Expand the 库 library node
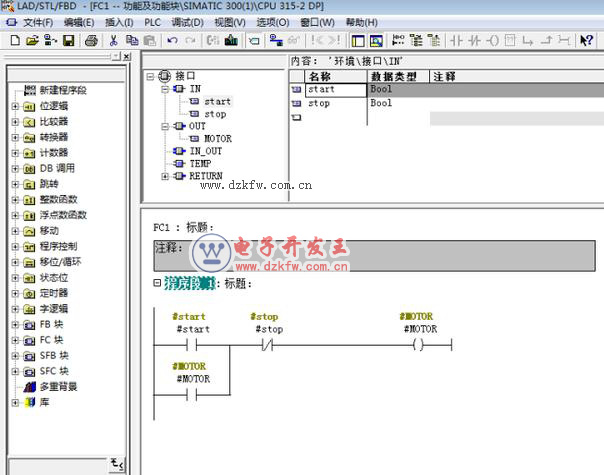Viewport: 604px width, 475px height. [x=15, y=403]
